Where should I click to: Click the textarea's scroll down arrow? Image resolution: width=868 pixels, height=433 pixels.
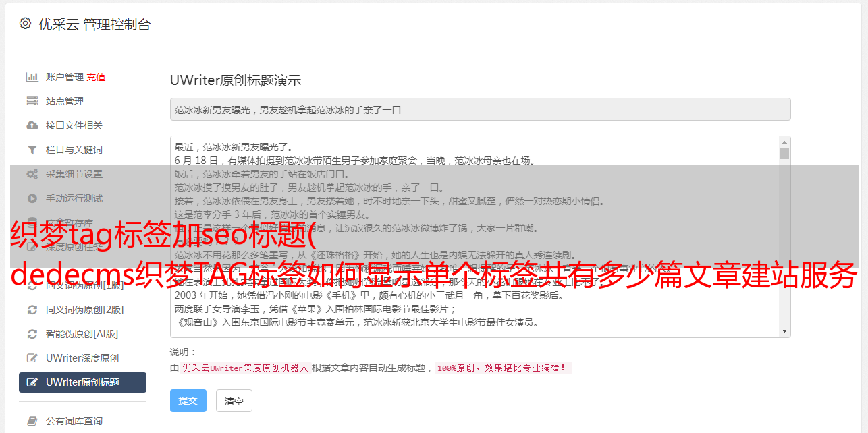784,331
